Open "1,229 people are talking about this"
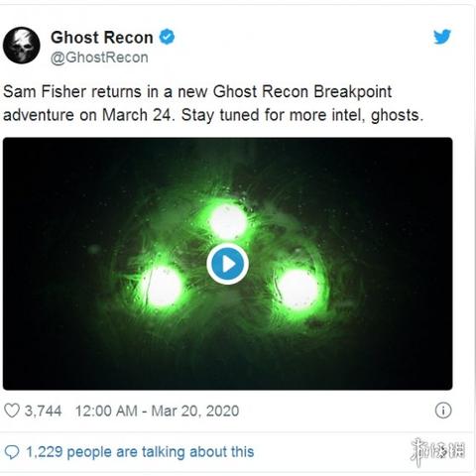Image resolution: width=476 pixels, height=476 pixels. (140, 452)
